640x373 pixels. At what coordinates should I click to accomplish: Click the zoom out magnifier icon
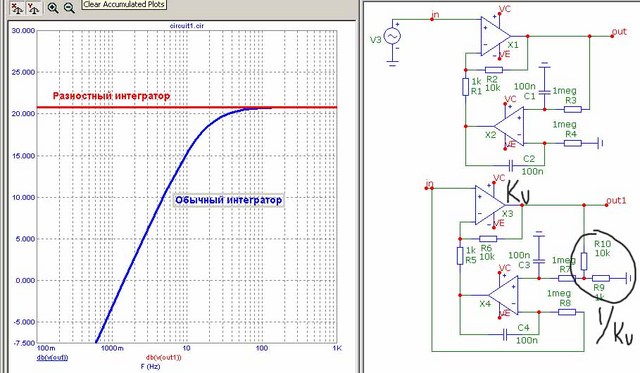[x=69, y=8]
